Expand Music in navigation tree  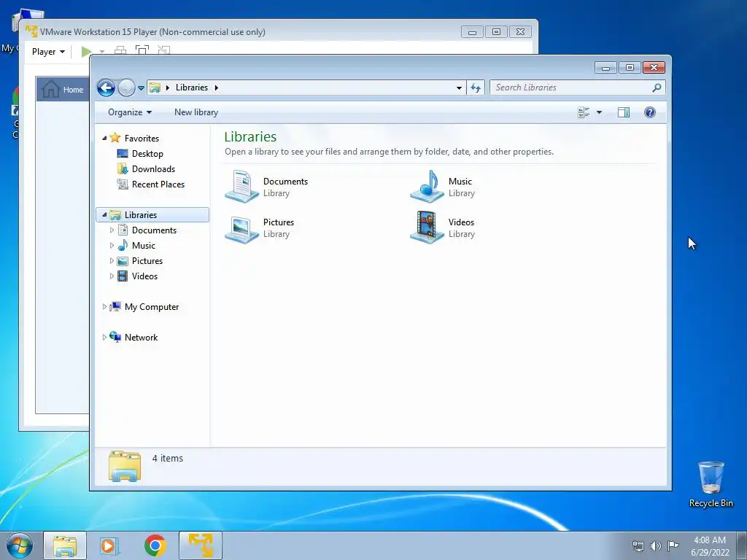(112, 246)
